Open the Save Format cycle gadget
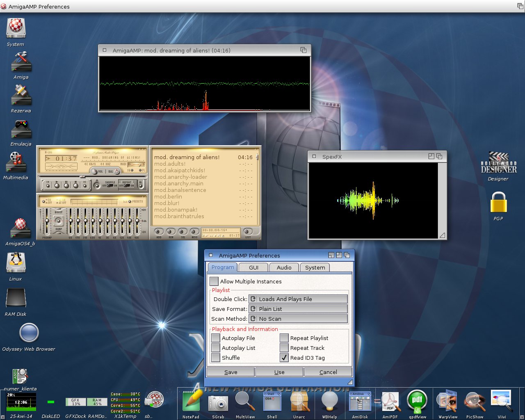Image resolution: width=525 pixels, height=420 pixels. coord(298,309)
